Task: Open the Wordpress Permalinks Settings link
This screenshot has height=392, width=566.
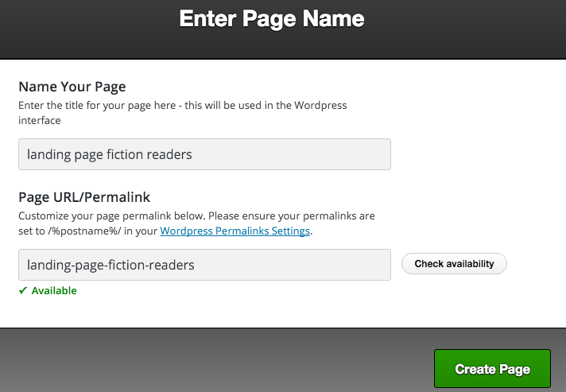Action: coord(235,231)
